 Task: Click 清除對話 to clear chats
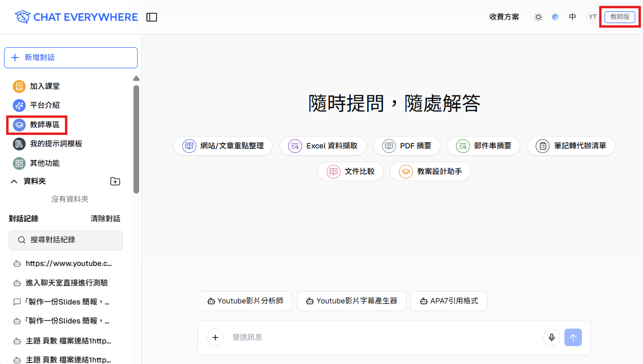(105, 219)
